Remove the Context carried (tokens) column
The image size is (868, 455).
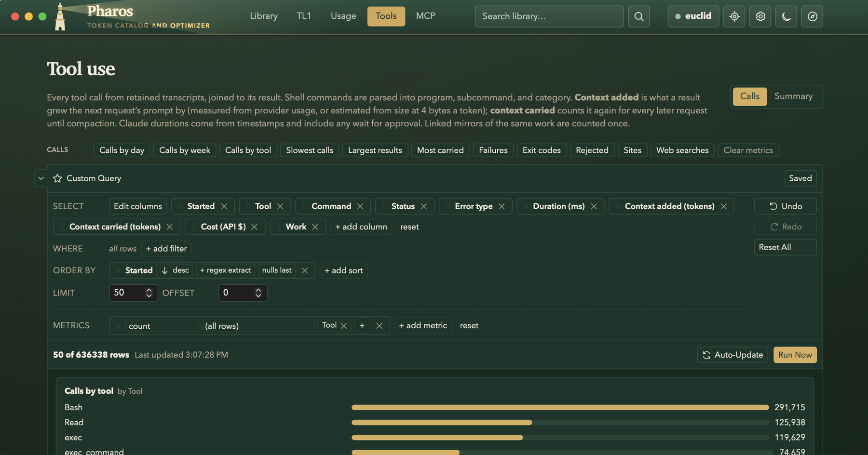point(169,227)
